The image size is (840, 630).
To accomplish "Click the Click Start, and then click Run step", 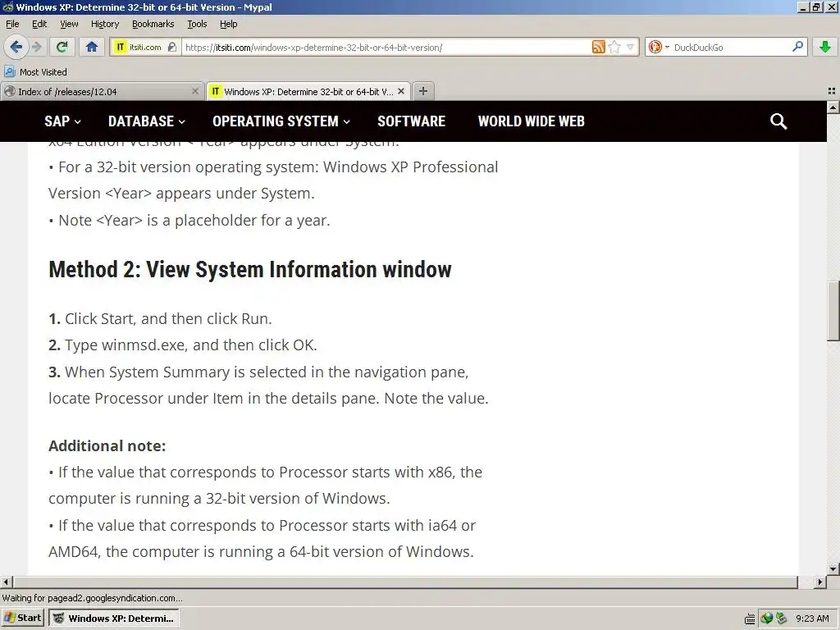I will tap(160, 319).
